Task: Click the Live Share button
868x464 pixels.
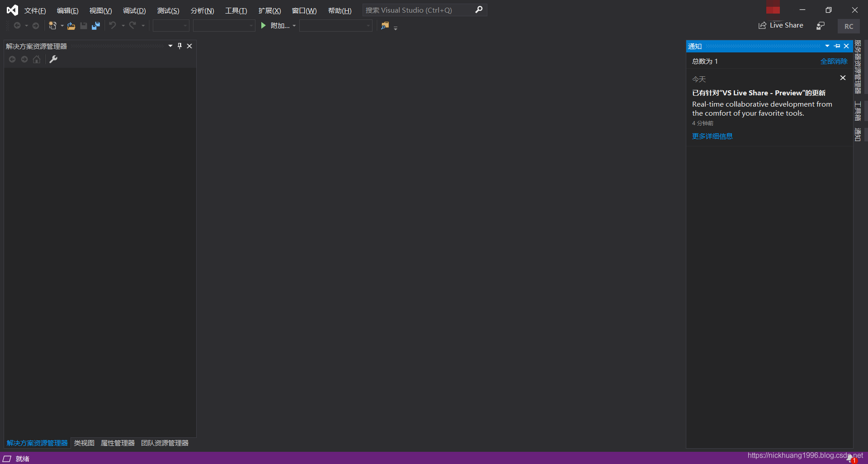Action: click(x=781, y=25)
